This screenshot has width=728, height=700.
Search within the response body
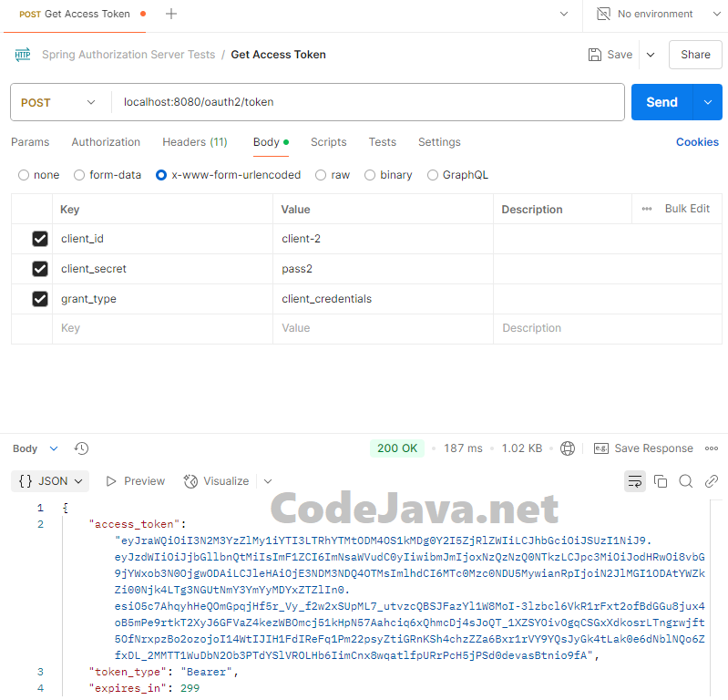click(686, 481)
